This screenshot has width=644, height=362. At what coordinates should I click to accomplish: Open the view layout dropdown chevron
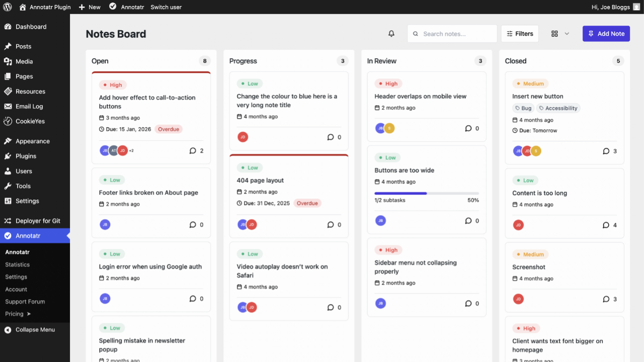567,34
